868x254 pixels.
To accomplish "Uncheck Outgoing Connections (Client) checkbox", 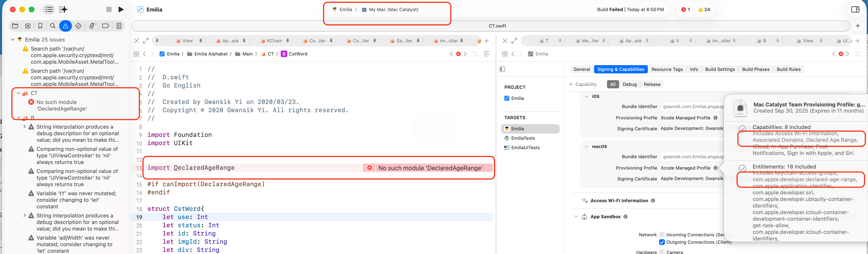I will click(x=662, y=242).
